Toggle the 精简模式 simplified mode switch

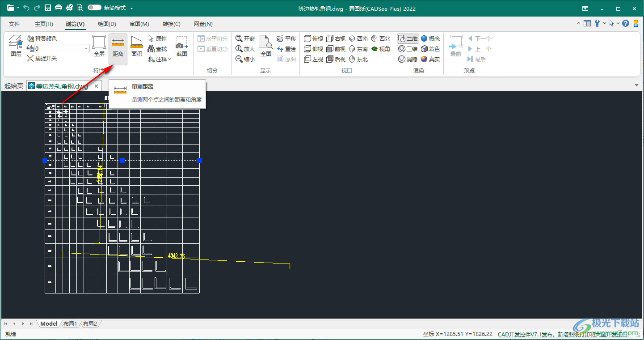point(95,8)
